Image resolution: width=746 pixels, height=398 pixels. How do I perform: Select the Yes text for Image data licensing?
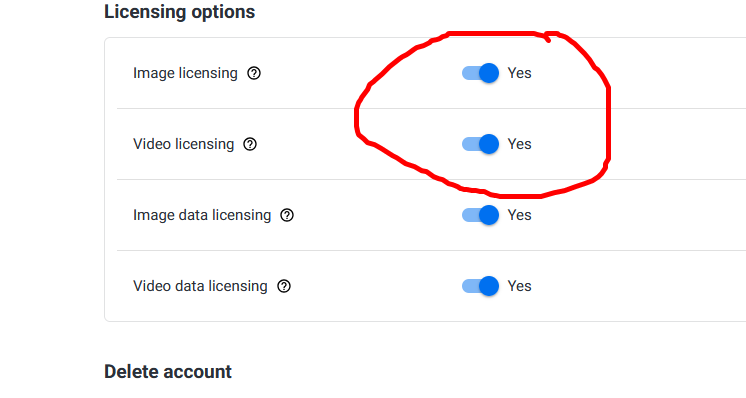[x=519, y=215]
